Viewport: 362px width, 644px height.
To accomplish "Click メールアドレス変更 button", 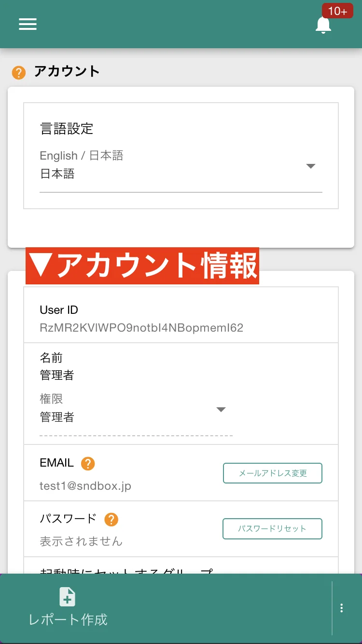I will click(273, 473).
